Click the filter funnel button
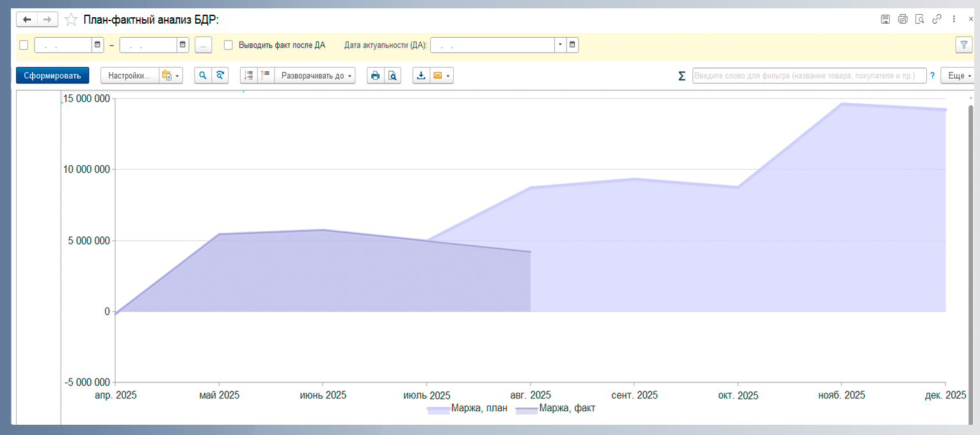The image size is (980, 435). [x=963, y=44]
